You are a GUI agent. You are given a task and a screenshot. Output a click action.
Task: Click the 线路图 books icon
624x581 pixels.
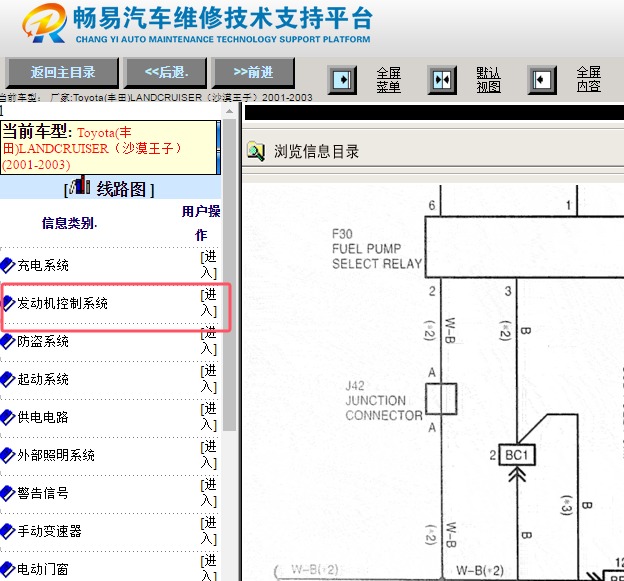(80, 185)
